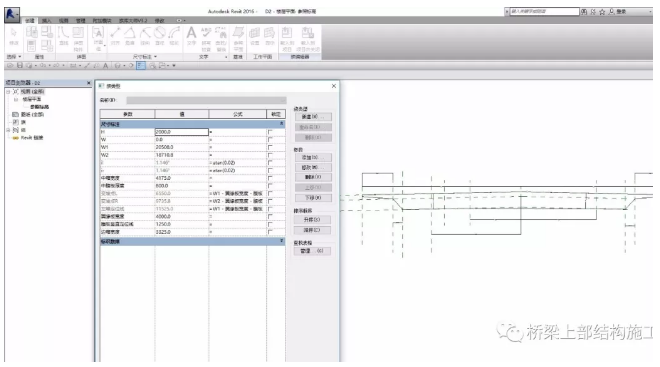This screenshot has width=660, height=367.
Task: Tick the lock checkbox in W row
Action: (x=270, y=140)
